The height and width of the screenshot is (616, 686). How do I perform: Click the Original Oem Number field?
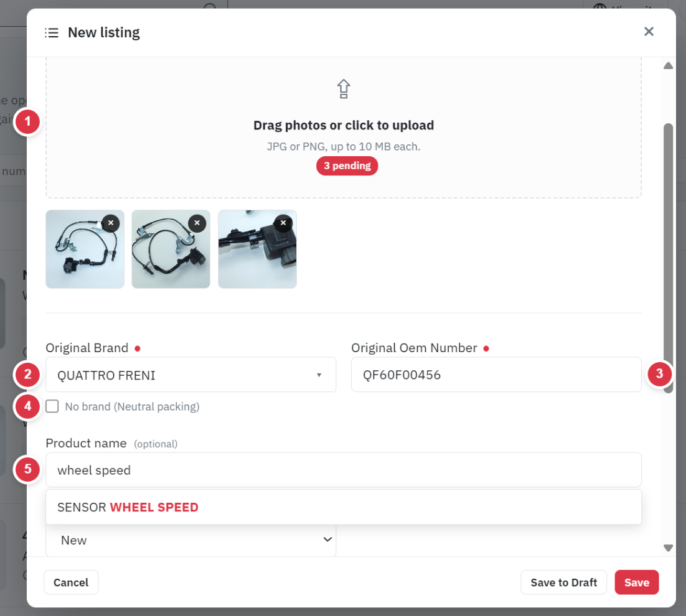(x=496, y=375)
